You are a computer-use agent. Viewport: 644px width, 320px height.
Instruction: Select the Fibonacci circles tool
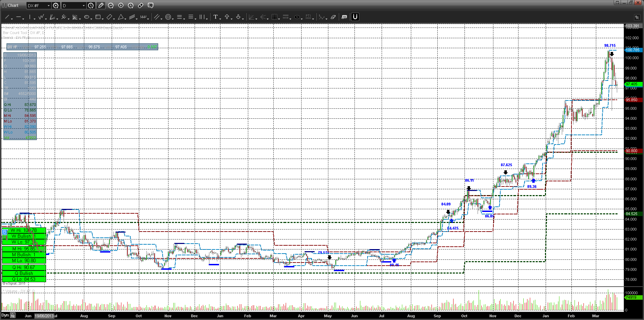[x=168, y=17]
